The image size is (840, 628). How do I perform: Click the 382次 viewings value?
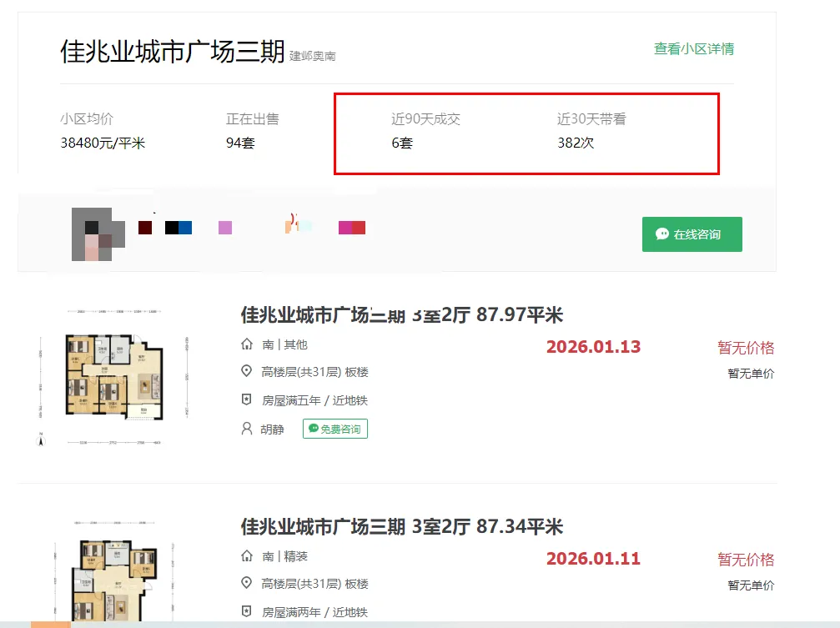576,143
